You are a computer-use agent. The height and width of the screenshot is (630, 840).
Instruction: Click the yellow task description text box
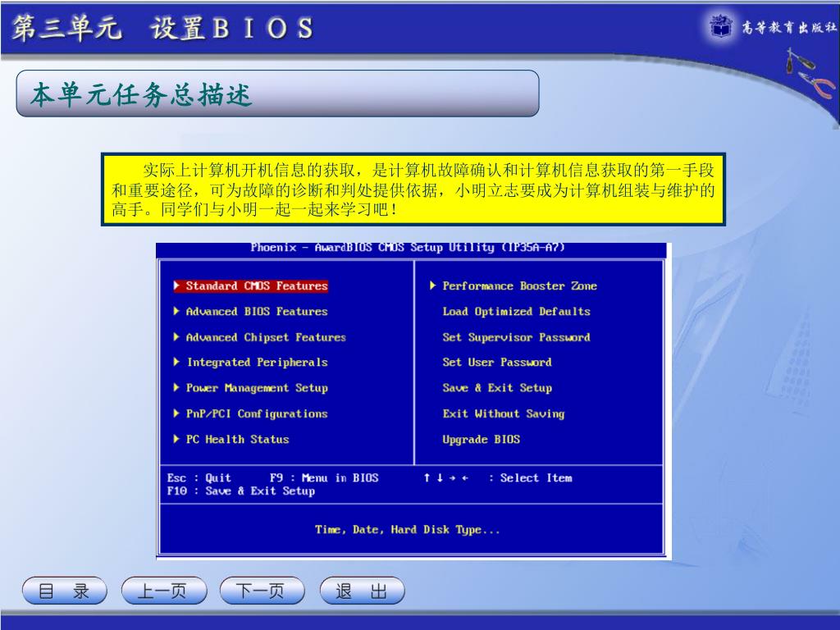[413, 189]
